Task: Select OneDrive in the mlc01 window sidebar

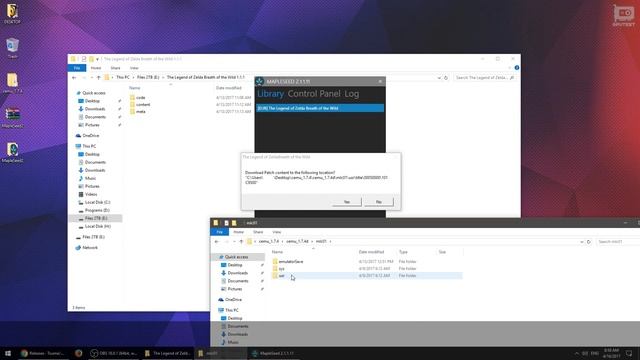Action: coord(233,300)
